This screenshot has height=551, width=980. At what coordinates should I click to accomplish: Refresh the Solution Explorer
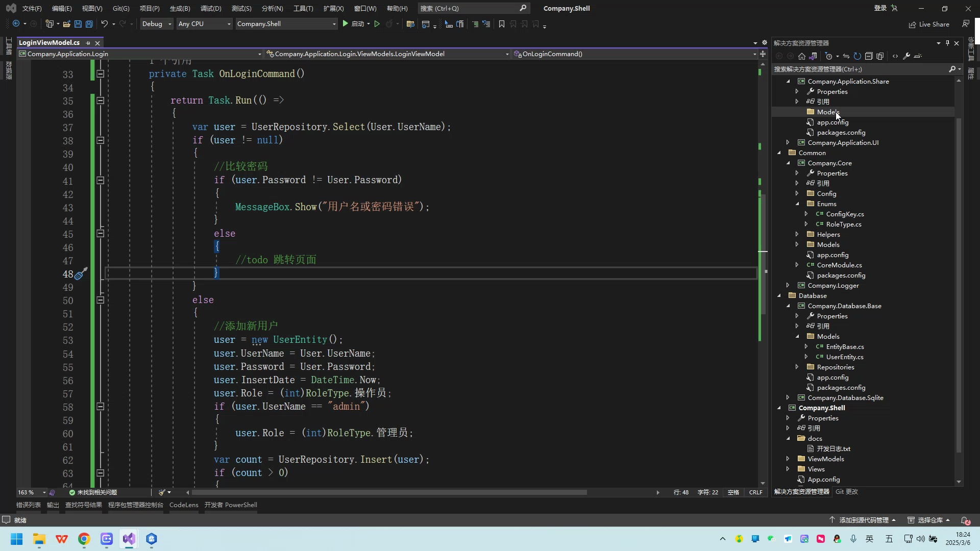coord(857,56)
